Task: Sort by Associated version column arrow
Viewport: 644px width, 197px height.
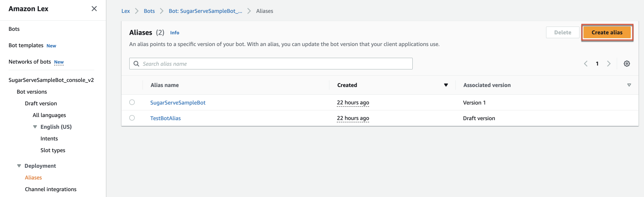Action: 629,85
